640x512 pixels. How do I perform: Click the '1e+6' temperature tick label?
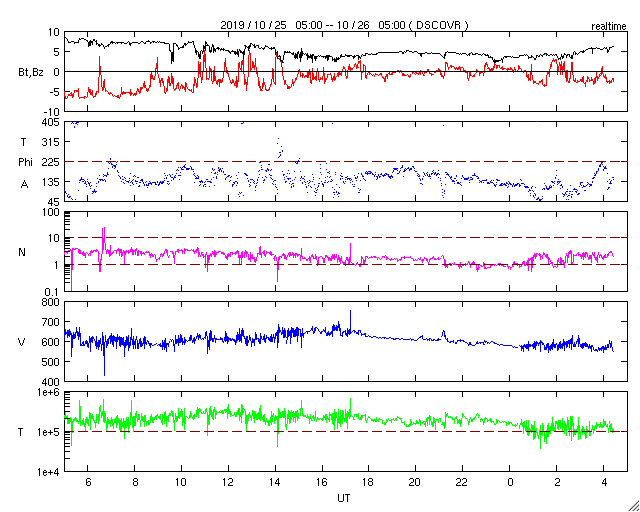click(49, 392)
